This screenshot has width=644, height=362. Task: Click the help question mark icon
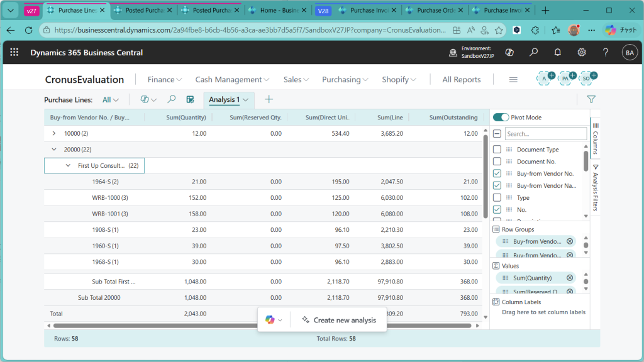coord(606,53)
